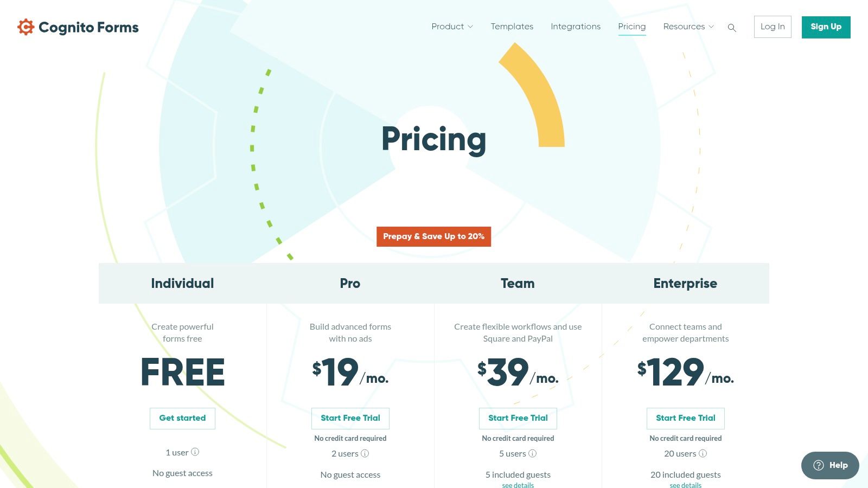
Task: Click info icon beside 20 users
Action: pos(703,453)
